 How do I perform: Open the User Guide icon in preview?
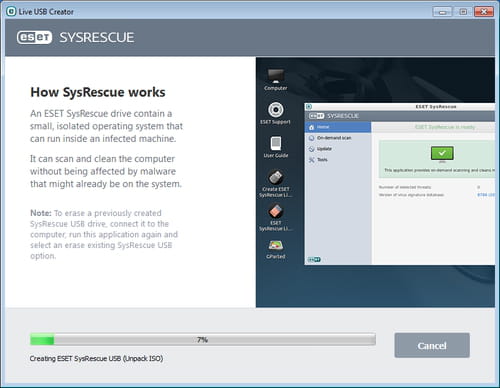[x=276, y=147]
